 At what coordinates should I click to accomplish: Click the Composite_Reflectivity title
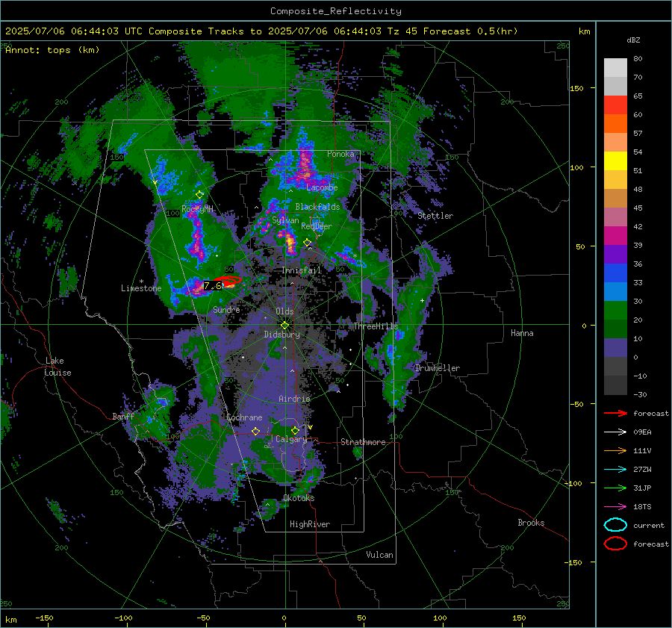pyautogui.click(x=336, y=11)
